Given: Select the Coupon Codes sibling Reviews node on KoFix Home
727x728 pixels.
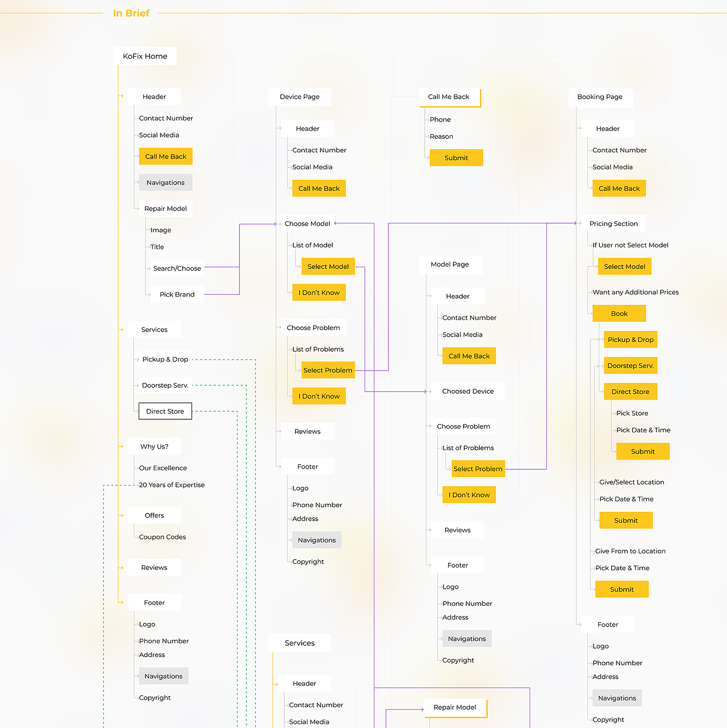Looking at the screenshot, I should click(154, 568).
